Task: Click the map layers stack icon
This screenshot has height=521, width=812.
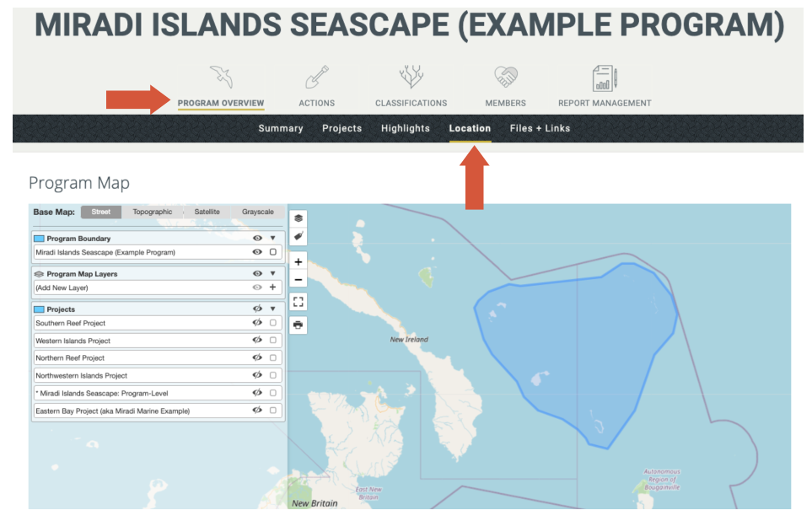Action: [x=298, y=217]
